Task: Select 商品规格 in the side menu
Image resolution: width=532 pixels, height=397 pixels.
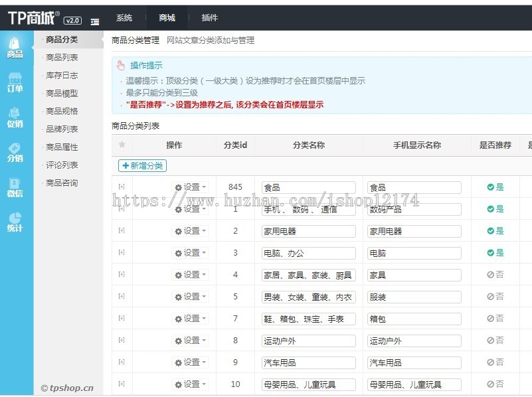Action: (62, 112)
